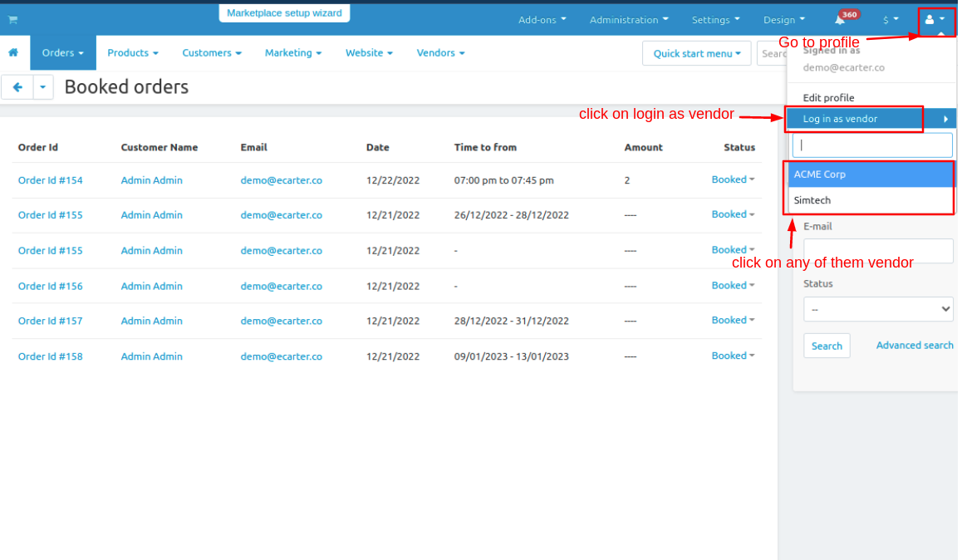Click the home icon in navigation bar
This screenshot has width=962, height=560.
coord(13,52)
